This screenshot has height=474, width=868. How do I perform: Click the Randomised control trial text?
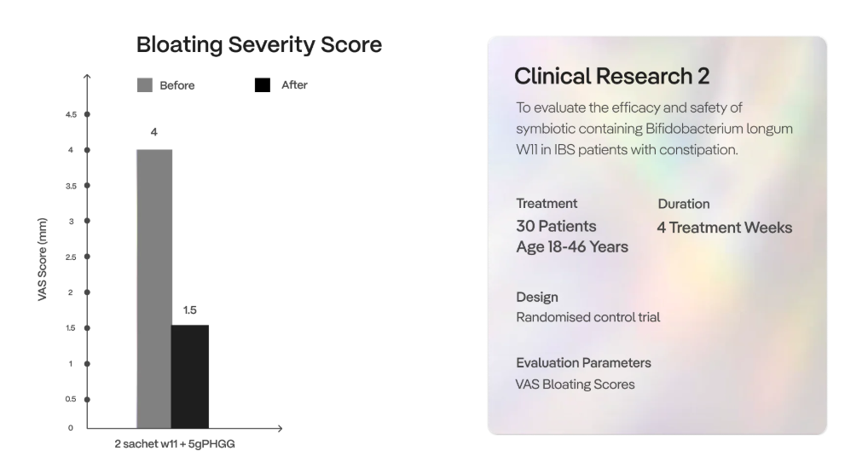point(587,317)
